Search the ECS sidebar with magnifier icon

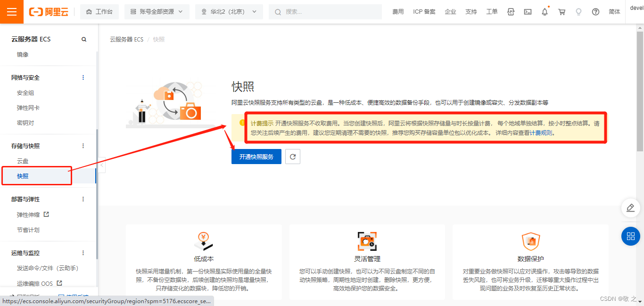pos(84,39)
